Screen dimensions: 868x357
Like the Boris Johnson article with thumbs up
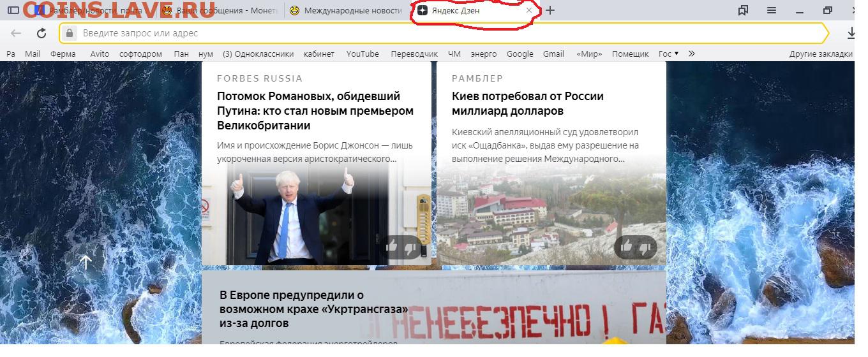[x=392, y=246]
